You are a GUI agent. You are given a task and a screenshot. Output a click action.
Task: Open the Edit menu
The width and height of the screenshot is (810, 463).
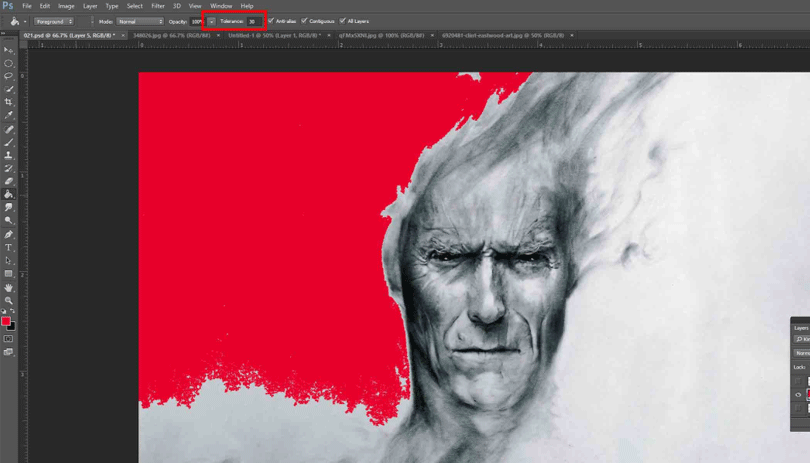coord(45,6)
